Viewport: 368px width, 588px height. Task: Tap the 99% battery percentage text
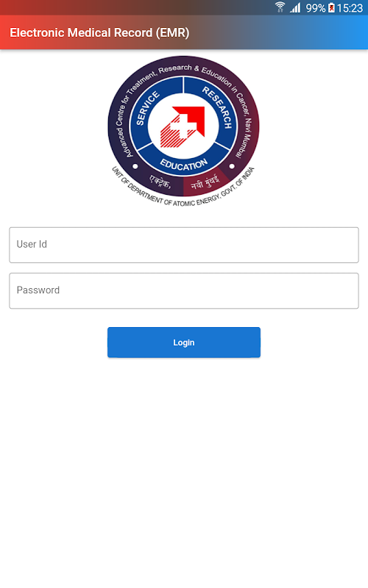(x=316, y=8)
